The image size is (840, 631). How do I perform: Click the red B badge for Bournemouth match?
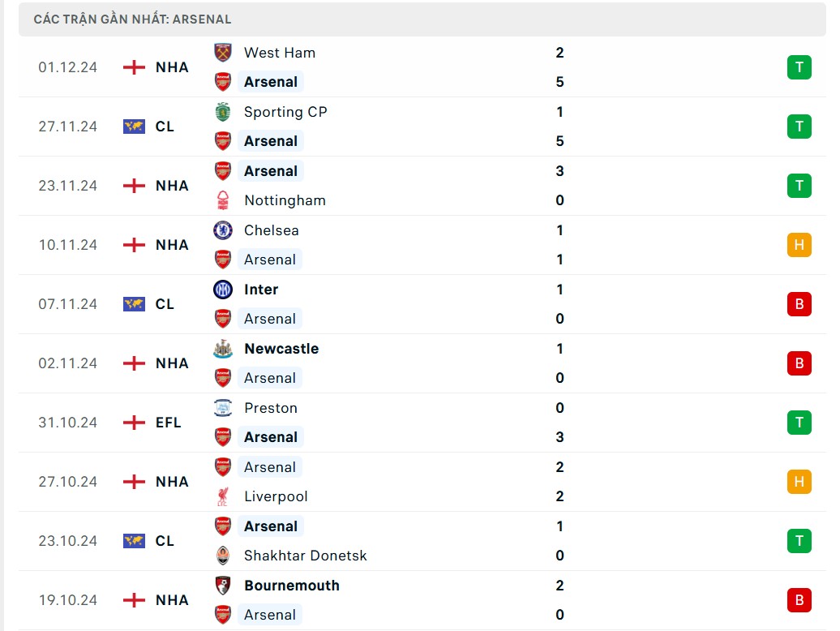click(799, 600)
